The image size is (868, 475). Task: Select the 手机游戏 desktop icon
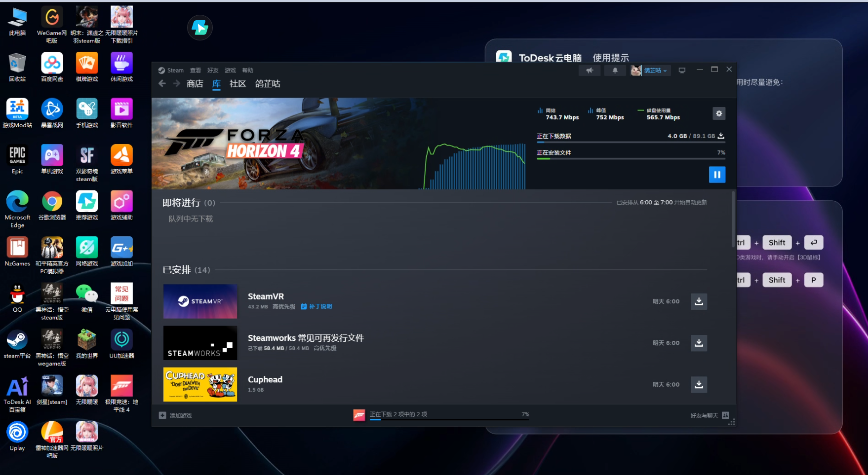87,113
